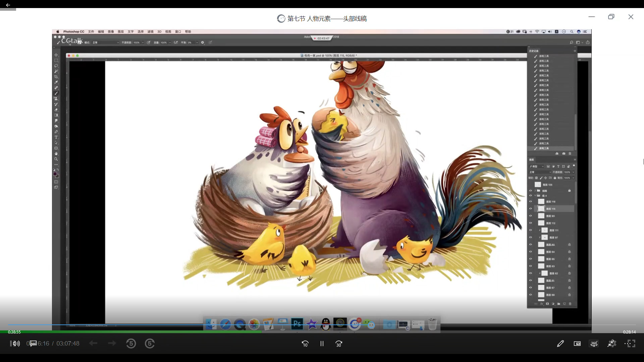Open Layers panel opacity dropdown
Image resolution: width=644 pixels, height=362 pixels.
point(574,172)
